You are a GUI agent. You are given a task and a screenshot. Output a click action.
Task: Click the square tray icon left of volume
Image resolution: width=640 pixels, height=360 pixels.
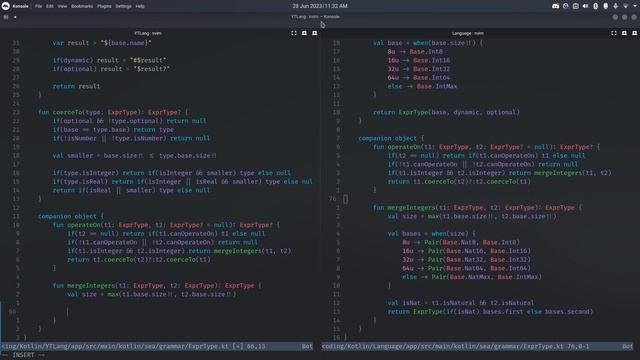[576, 6]
